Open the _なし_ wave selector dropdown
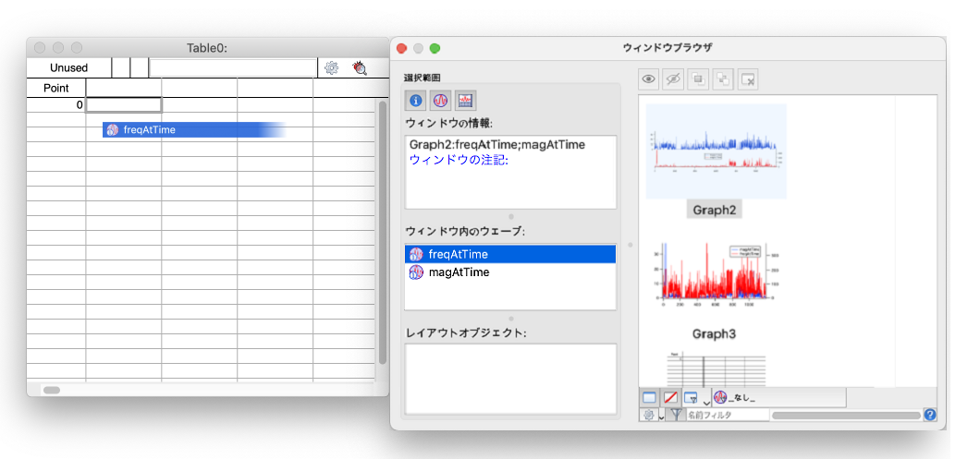This screenshot has height=459, width=980. (x=777, y=398)
